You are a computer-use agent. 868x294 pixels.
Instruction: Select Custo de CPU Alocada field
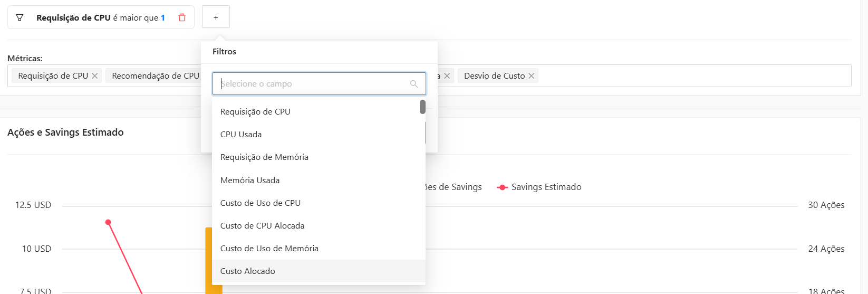pyautogui.click(x=262, y=225)
